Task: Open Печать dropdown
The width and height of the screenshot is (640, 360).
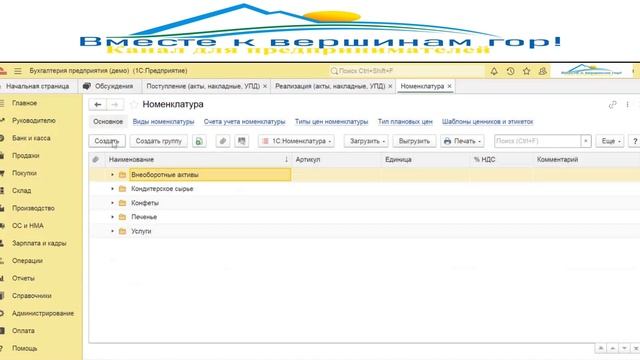Action: pos(462,141)
